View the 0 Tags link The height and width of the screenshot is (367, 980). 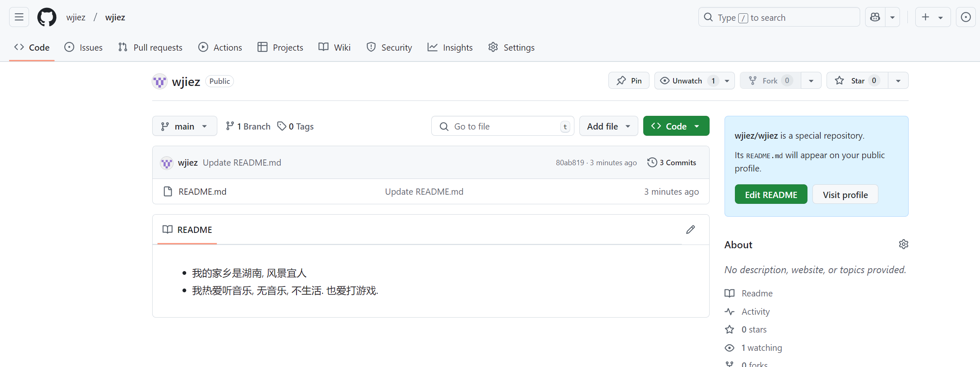295,126
